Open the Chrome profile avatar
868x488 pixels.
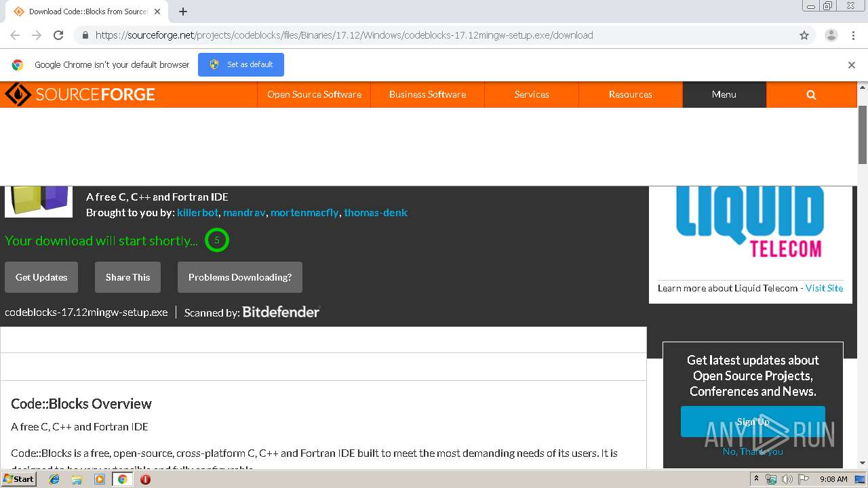click(831, 35)
